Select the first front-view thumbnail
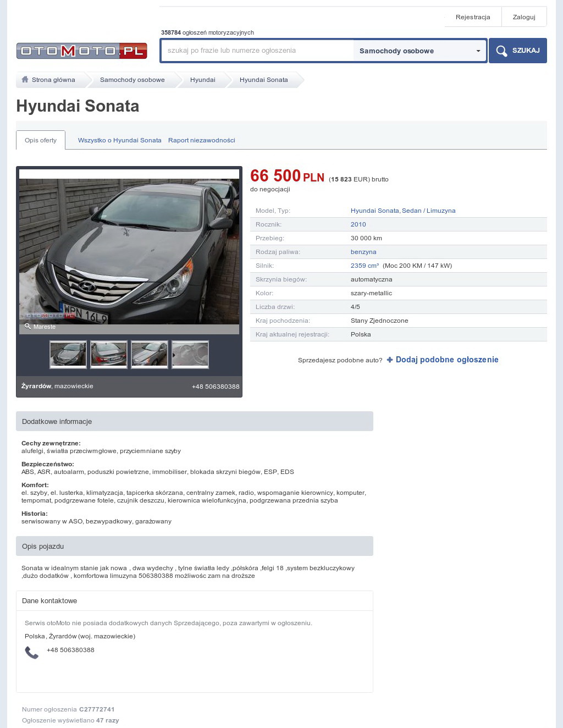This screenshot has height=728, width=563. pyautogui.click(x=68, y=355)
